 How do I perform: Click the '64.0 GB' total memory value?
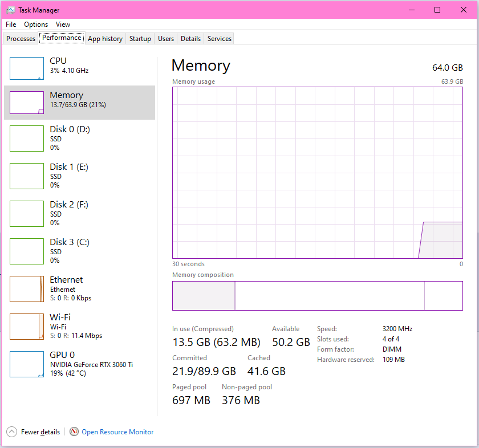pyautogui.click(x=448, y=67)
